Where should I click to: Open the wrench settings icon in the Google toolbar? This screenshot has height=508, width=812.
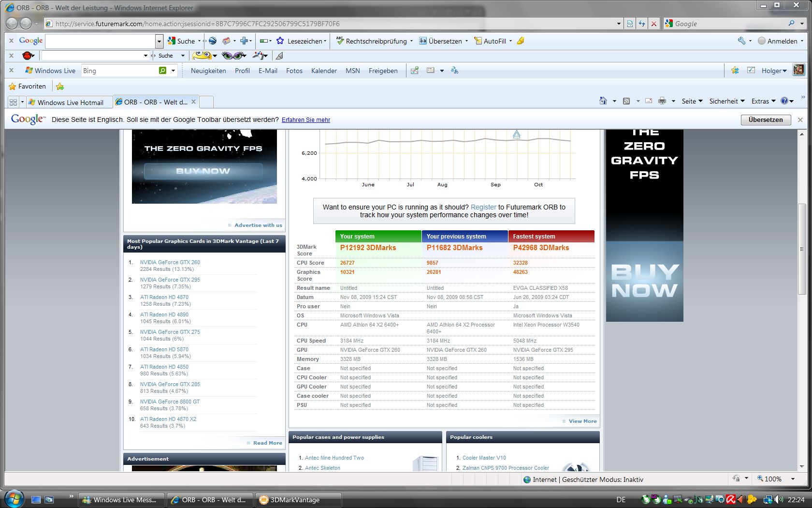click(x=741, y=41)
